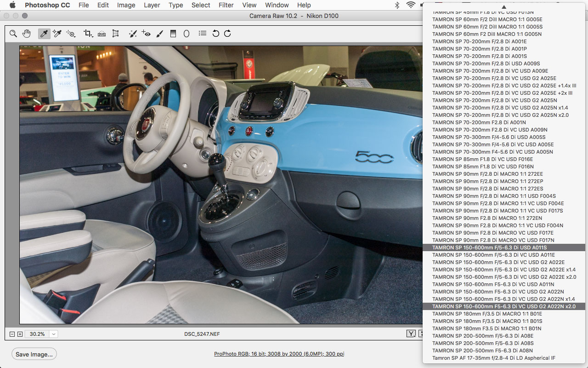This screenshot has width=588, height=368.
Task: Choose TAMRON SP 85mm F/1.8 Di VC USD F016E
Action: click(x=504, y=159)
